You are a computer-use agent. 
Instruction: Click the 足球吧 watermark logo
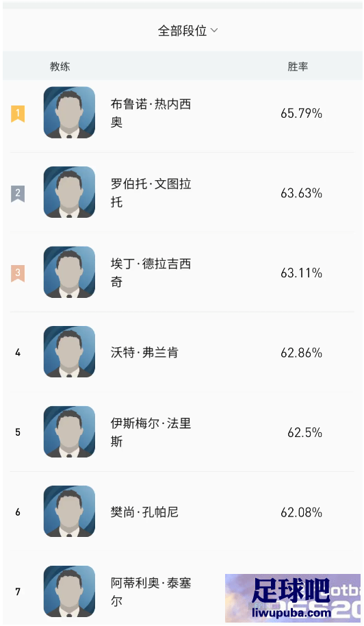click(293, 598)
